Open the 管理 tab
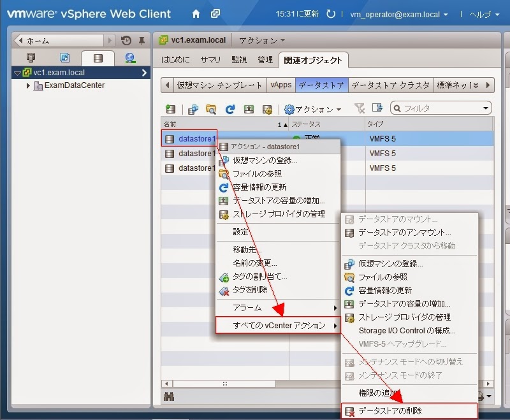 [265, 60]
